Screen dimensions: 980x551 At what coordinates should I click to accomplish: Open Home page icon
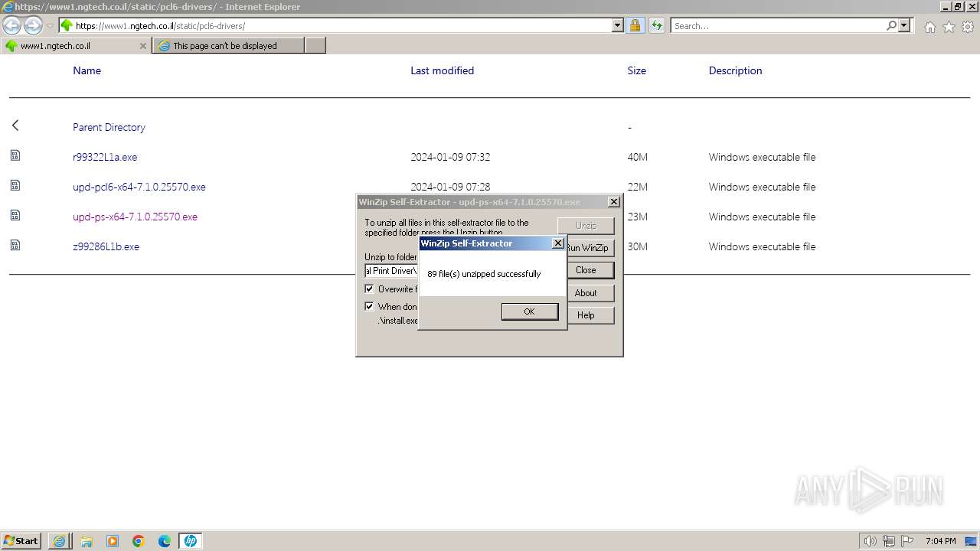coord(929,27)
